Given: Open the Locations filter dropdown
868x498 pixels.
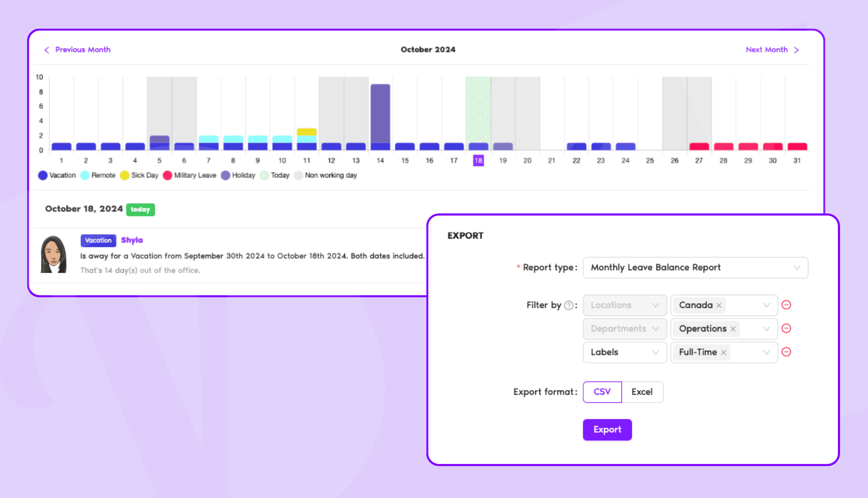Looking at the screenshot, I should (625, 305).
